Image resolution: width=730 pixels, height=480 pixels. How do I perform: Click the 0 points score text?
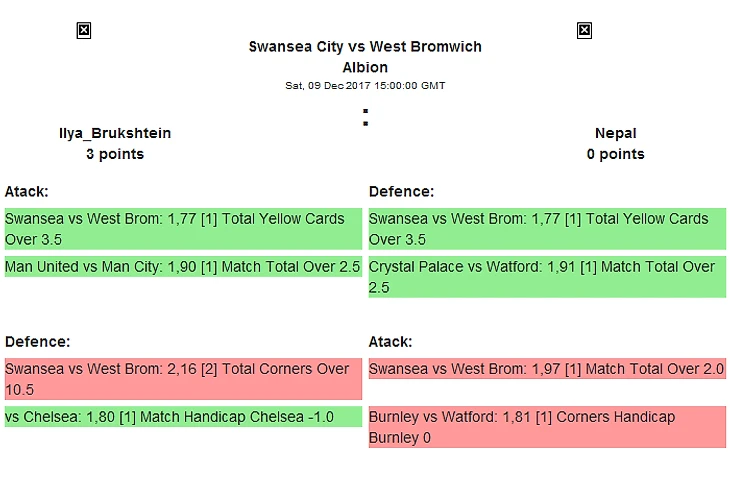pyautogui.click(x=615, y=154)
